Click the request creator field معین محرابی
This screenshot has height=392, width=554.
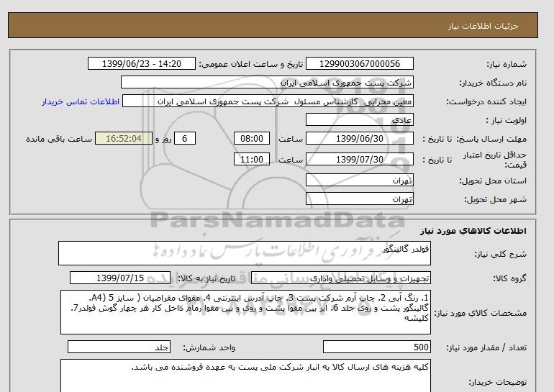click(268, 101)
